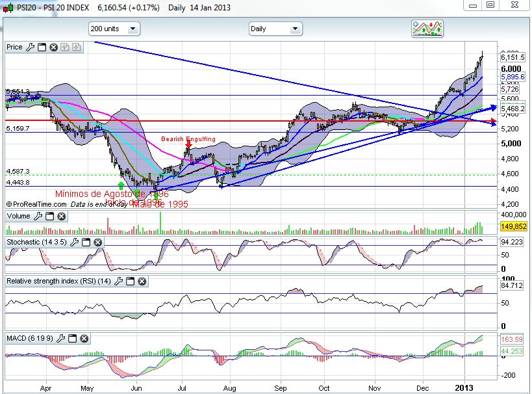This screenshot has height=394, width=532.
Task: Open RSI settings wrench icon
Action: pos(118,282)
